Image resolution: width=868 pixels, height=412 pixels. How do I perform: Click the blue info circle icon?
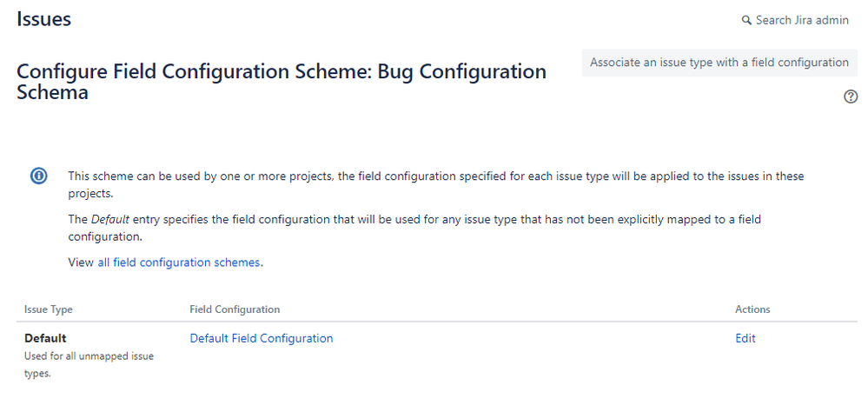tap(39, 176)
